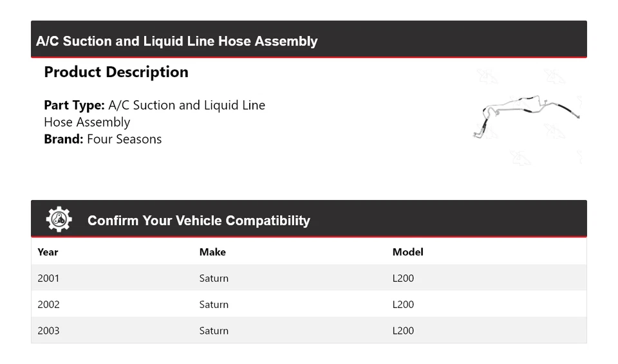Click the Model column header
Screen dimensions: 618x364
[407, 252]
